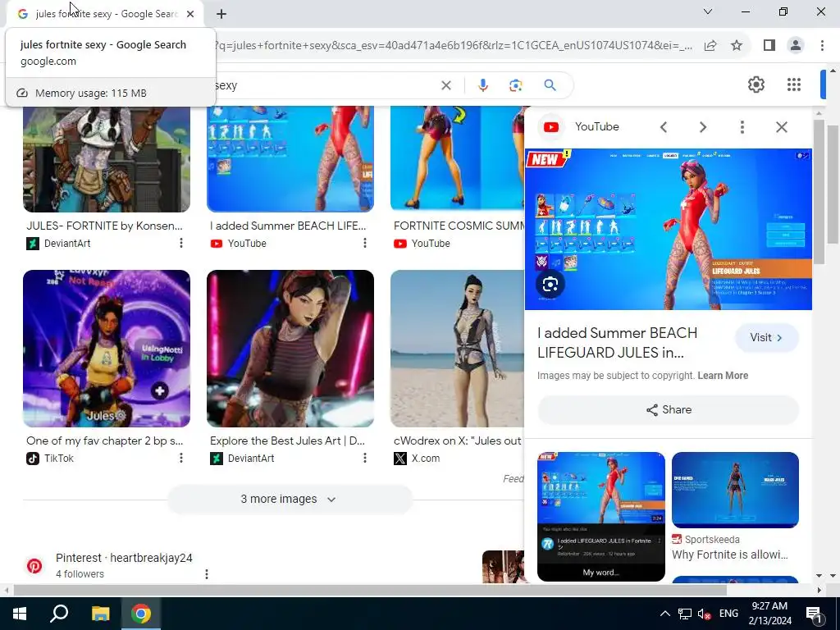Open options for the 'JULES- FORTNITE by Konsen...' DeviantArt result

coord(181,243)
